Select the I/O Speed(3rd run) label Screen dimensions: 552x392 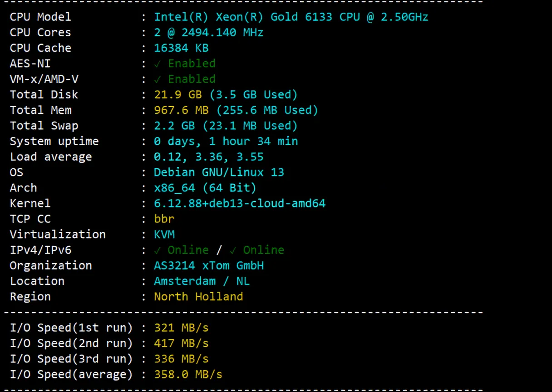point(71,359)
